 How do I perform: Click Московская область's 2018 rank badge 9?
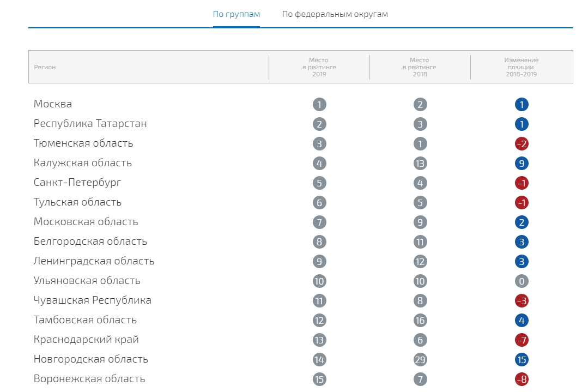pyautogui.click(x=420, y=222)
